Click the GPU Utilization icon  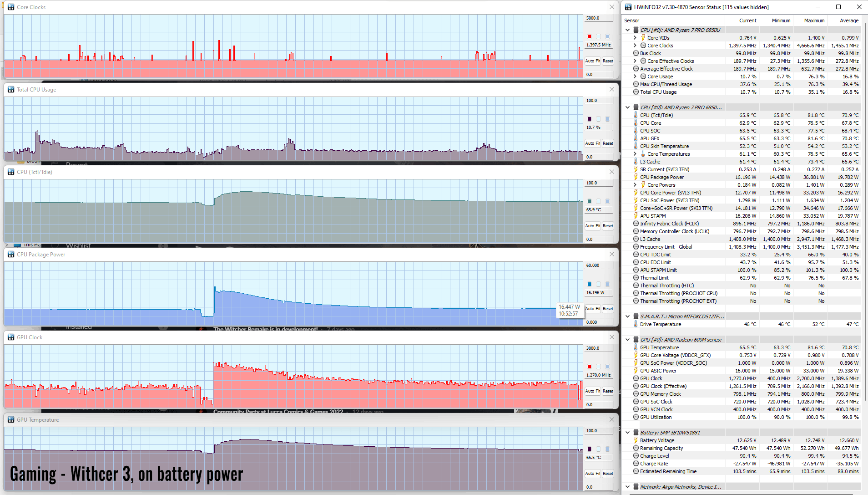[x=636, y=417]
